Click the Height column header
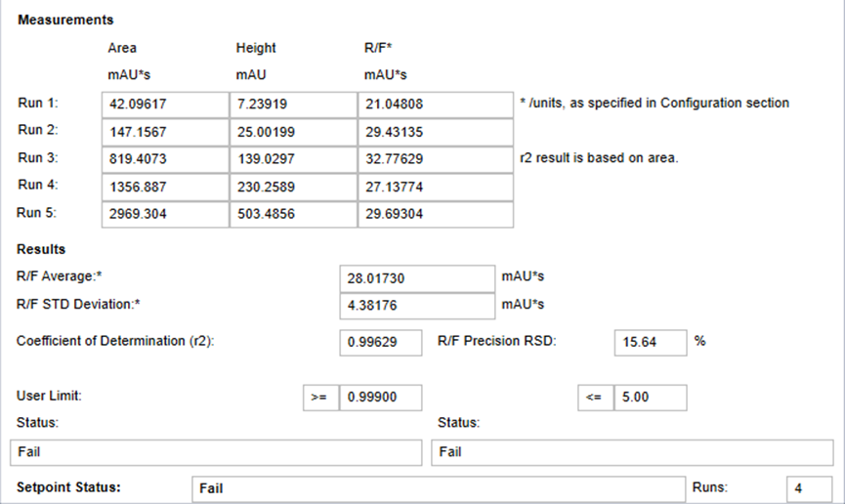The width and height of the screenshot is (845, 504). point(256,48)
